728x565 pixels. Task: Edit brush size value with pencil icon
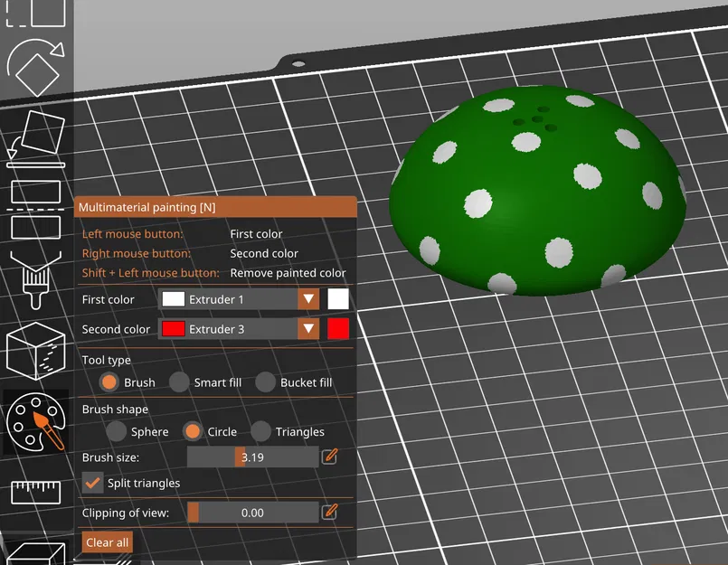pyautogui.click(x=329, y=457)
